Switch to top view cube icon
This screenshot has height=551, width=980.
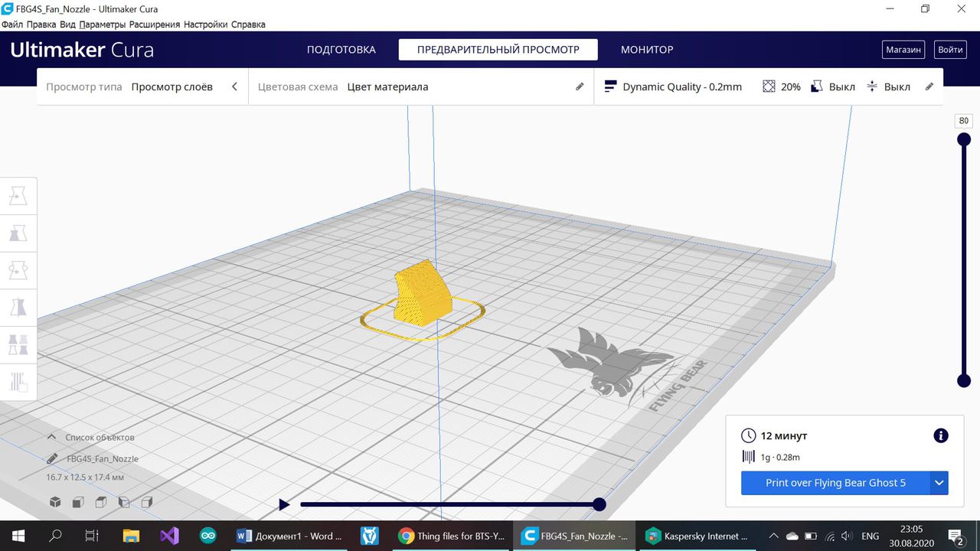(101, 502)
